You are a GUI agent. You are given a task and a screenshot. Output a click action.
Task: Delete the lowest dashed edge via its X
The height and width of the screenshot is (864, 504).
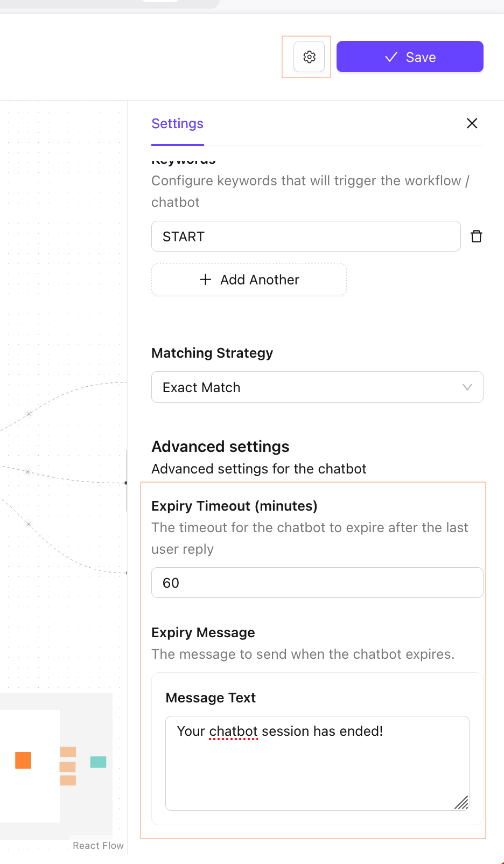29,524
